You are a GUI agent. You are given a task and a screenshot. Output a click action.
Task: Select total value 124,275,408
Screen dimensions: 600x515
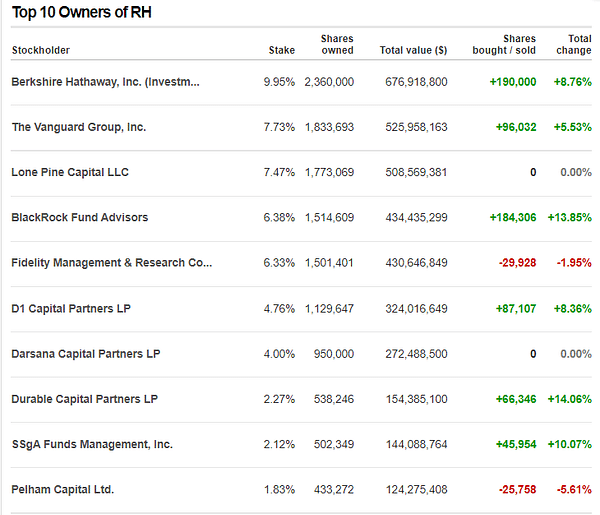[x=416, y=489]
